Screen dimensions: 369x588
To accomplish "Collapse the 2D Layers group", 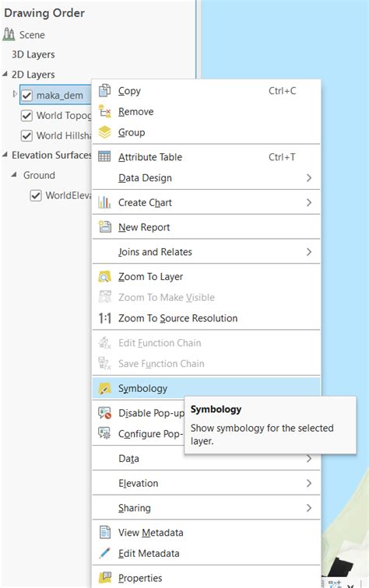I will coord(5,74).
